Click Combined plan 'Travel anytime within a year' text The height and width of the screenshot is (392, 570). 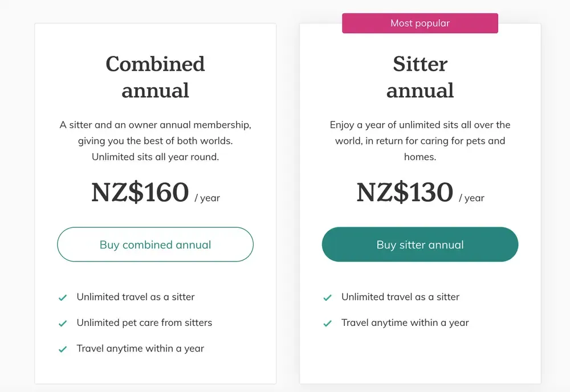pos(140,348)
